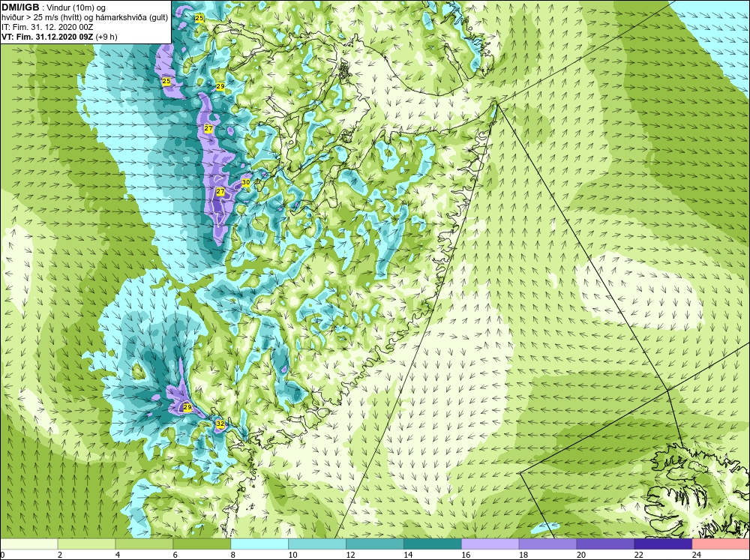Image resolution: width=750 pixels, height=560 pixels.
Task: Click the legend scale value 12
Action: coord(350,555)
